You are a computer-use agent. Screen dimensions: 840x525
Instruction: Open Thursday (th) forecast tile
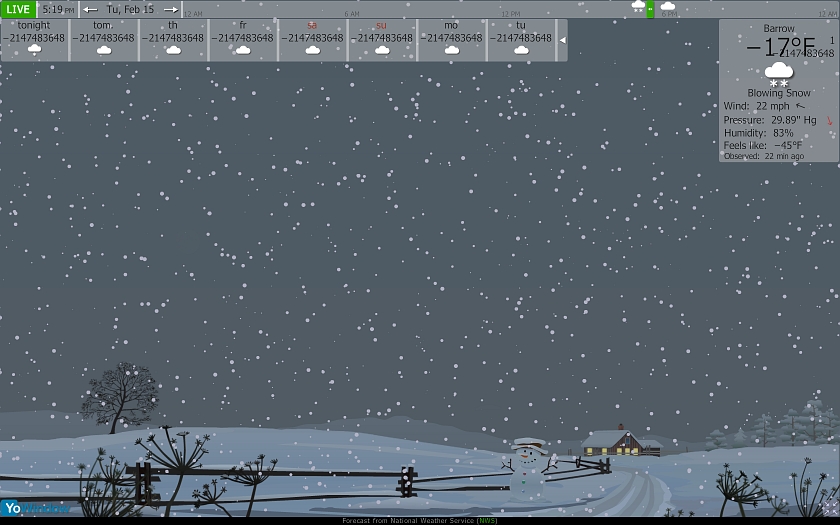[173, 39]
